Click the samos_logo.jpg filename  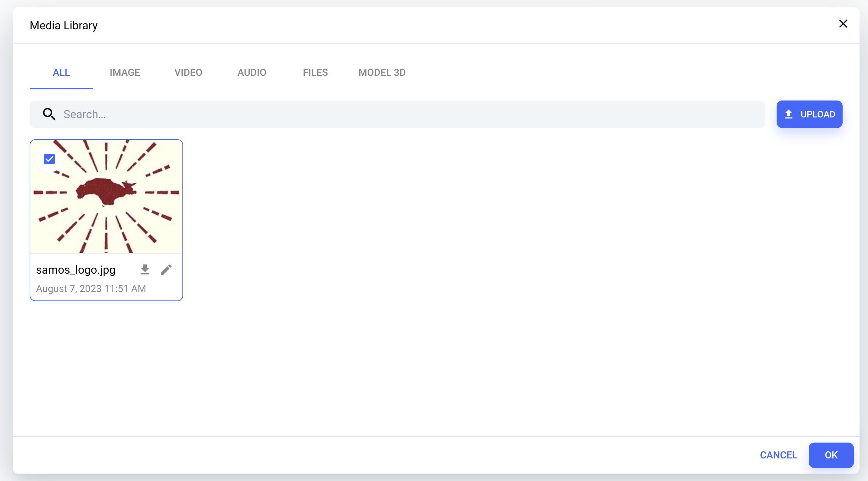[76, 270]
